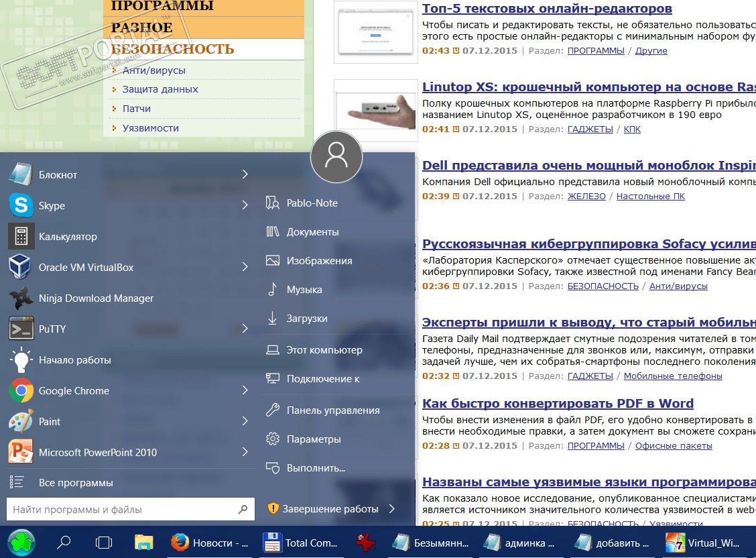This screenshot has width=756, height=558.
Task: Expand Paint recent files arrow
Action: [245, 421]
